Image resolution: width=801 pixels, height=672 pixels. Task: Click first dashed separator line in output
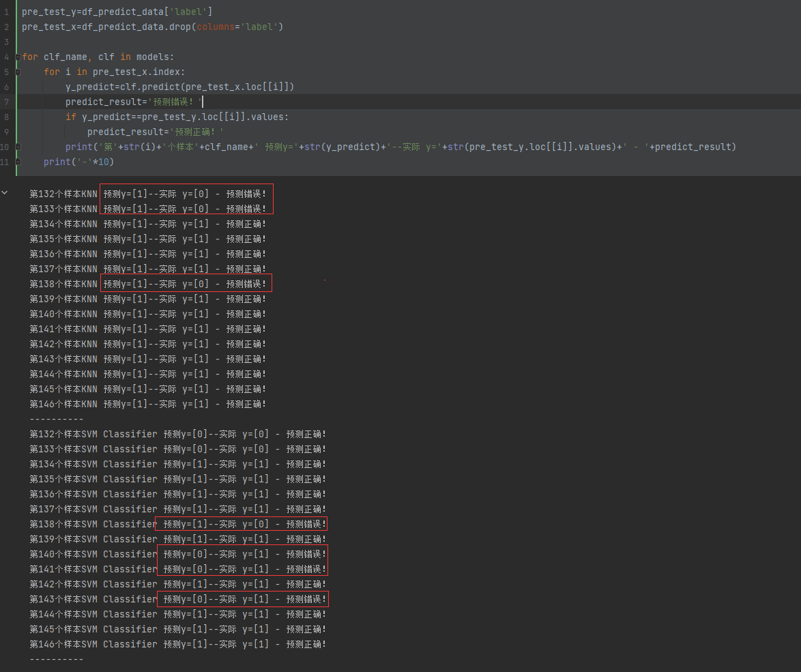tap(57, 419)
